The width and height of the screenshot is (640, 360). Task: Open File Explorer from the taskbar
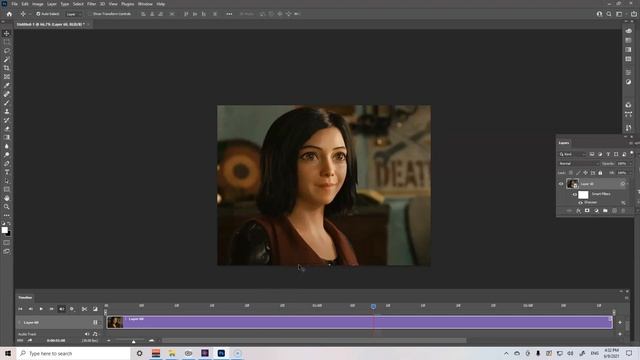(172, 353)
